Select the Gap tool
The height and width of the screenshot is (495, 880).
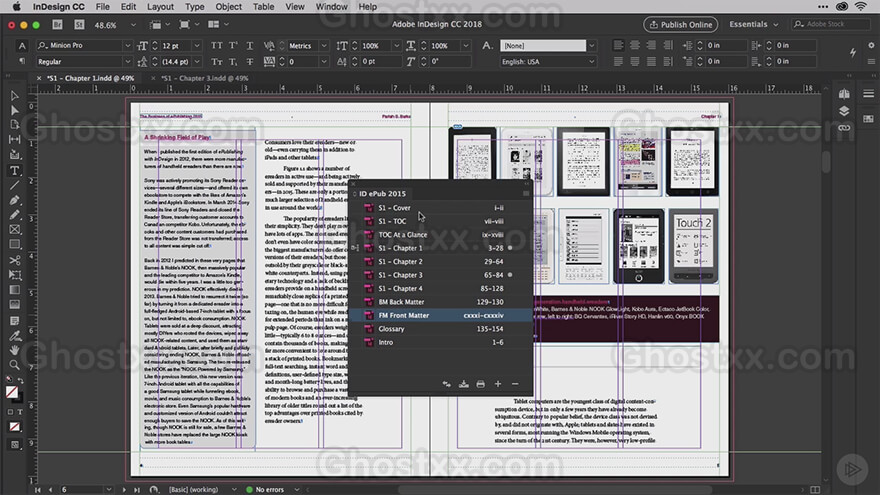click(x=15, y=139)
